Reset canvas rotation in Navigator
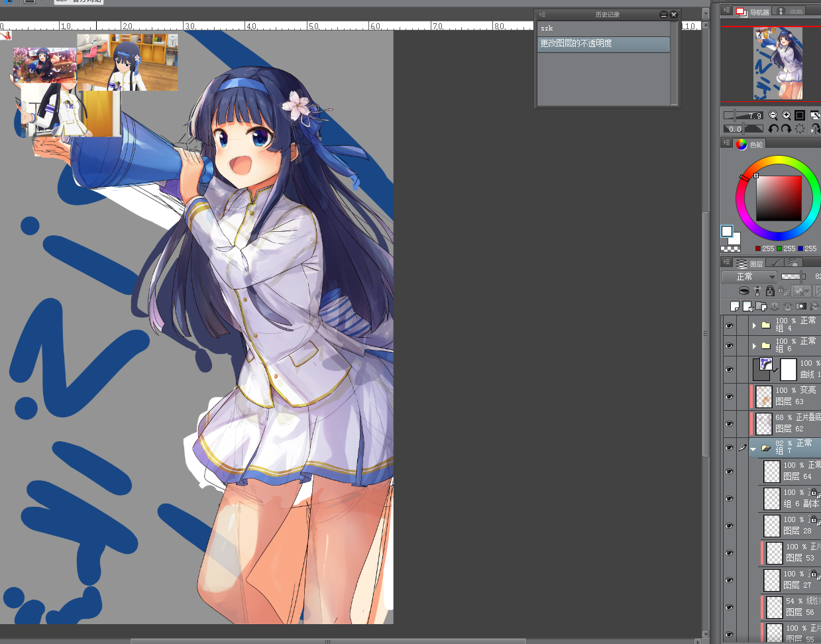This screenshot has height=644, width=821. 800,129
